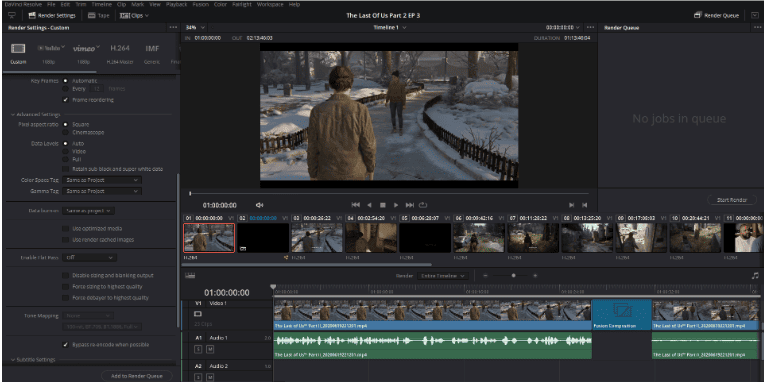The width and height of the screenshot is (764, 382).
Task: Enable Use optimized media checkbox
Action: click(x=65, y=229)
